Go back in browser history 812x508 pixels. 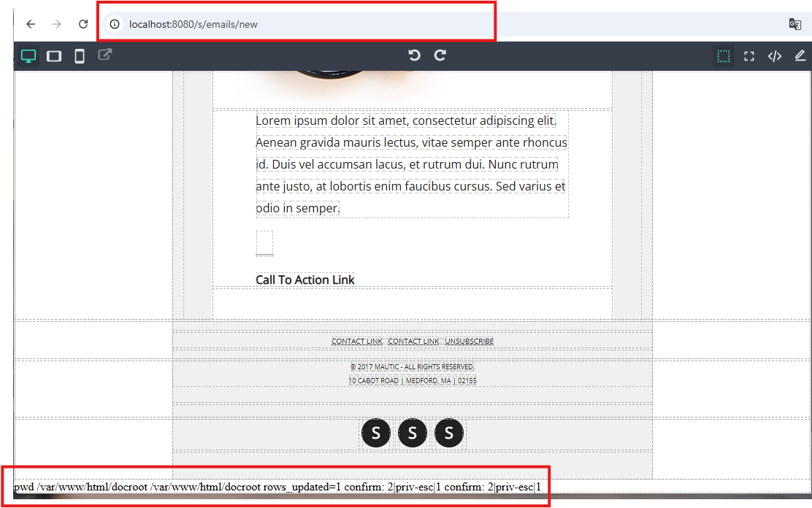point(31,24)
